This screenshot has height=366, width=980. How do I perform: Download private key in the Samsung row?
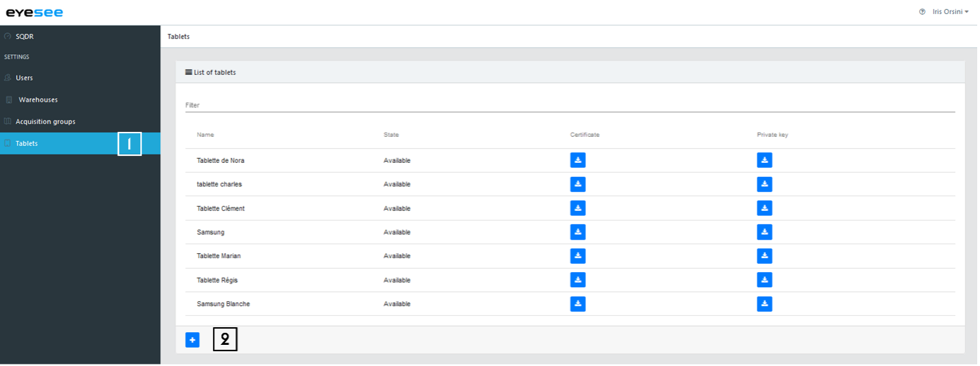click(764, 232)
